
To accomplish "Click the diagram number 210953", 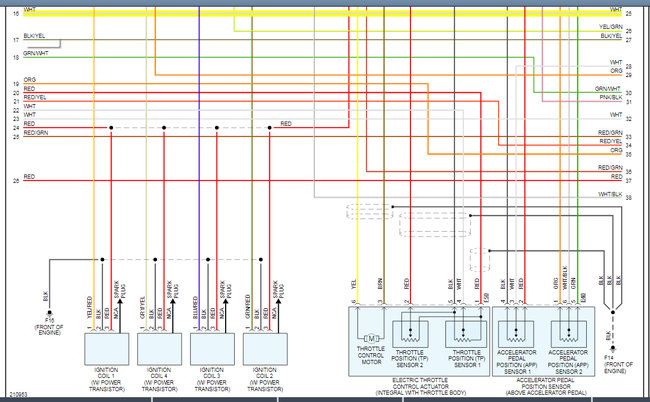I will click(x=19, y=395).
